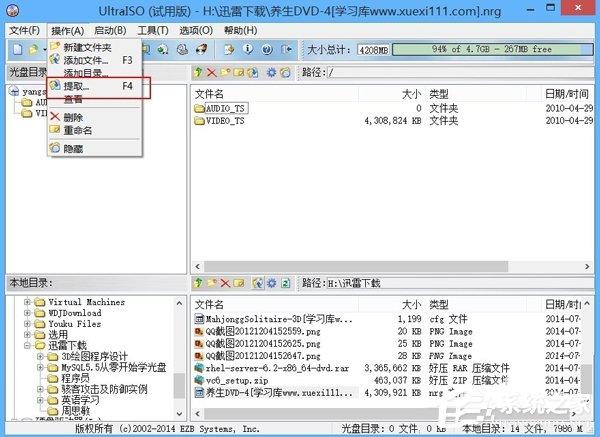The image size is (600, 437).
Task: Select vc6_setup.zip in local file list
Action: coord(232,380)
